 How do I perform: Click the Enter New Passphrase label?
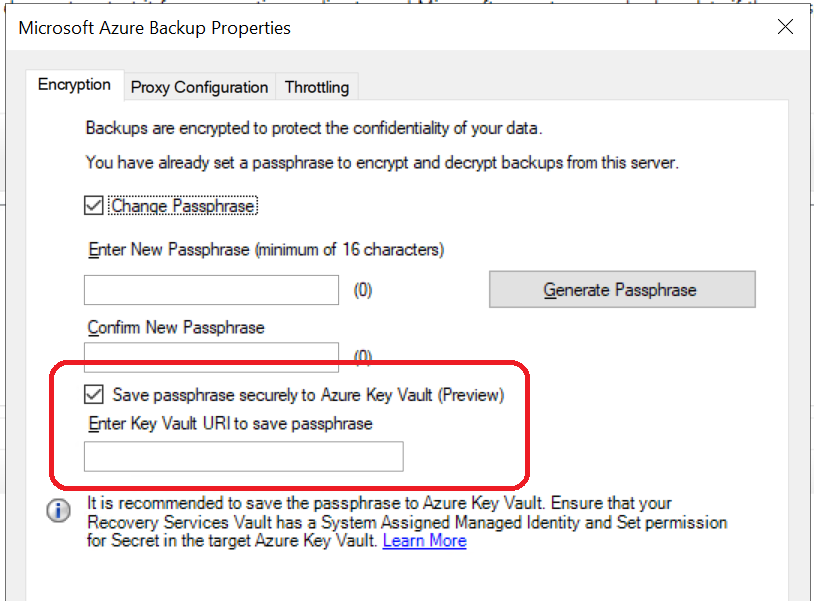click(266, 250)
